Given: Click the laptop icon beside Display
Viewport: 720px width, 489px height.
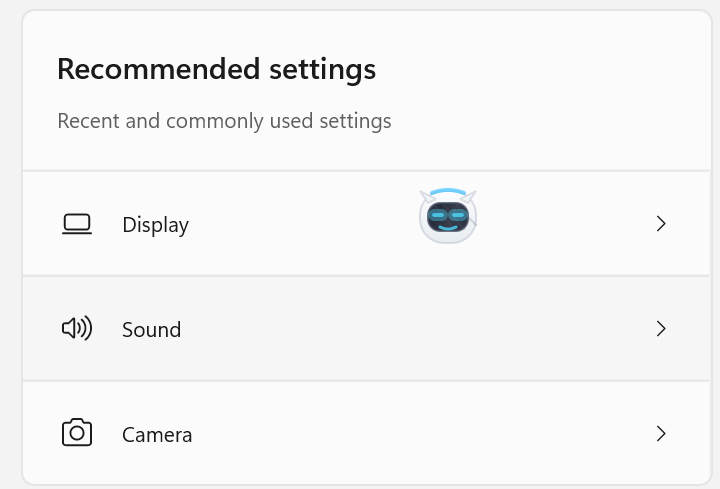Looking at the screenshot, I should [x=77, y=224].
